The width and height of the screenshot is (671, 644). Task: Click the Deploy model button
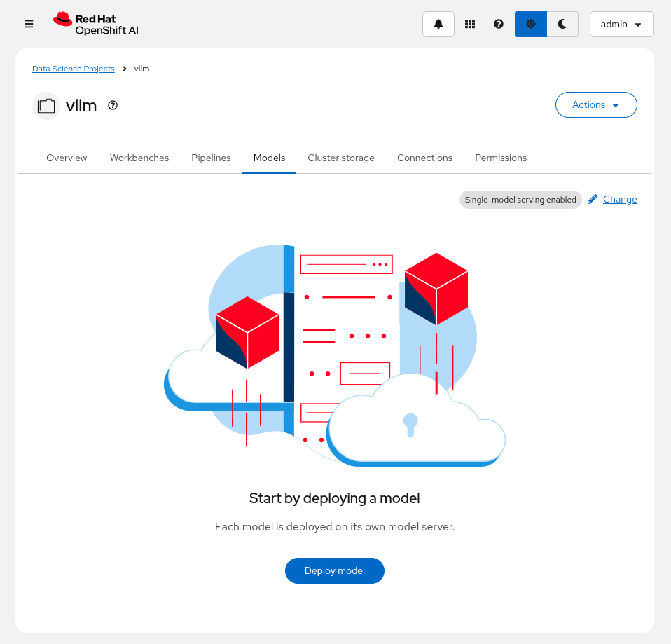coord(335,570)
